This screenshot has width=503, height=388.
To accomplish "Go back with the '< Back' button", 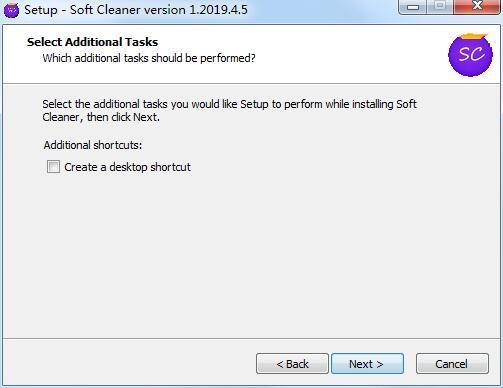I will (292, 364).
